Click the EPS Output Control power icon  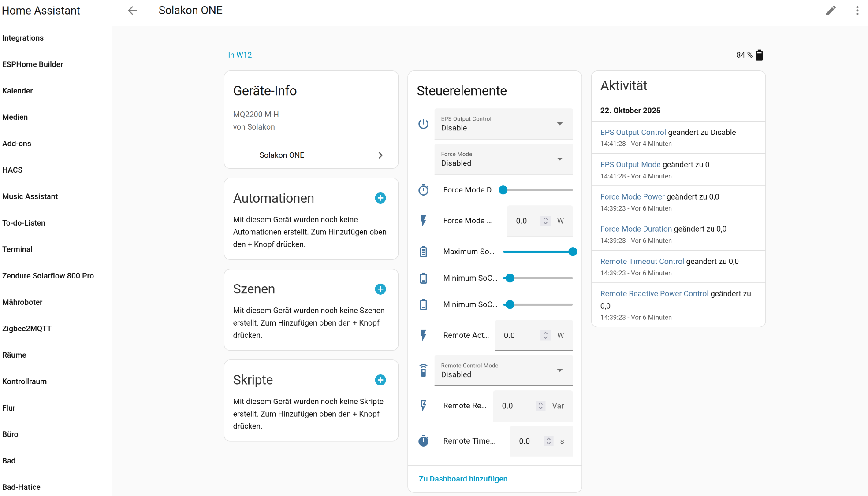tap(423, 124)
